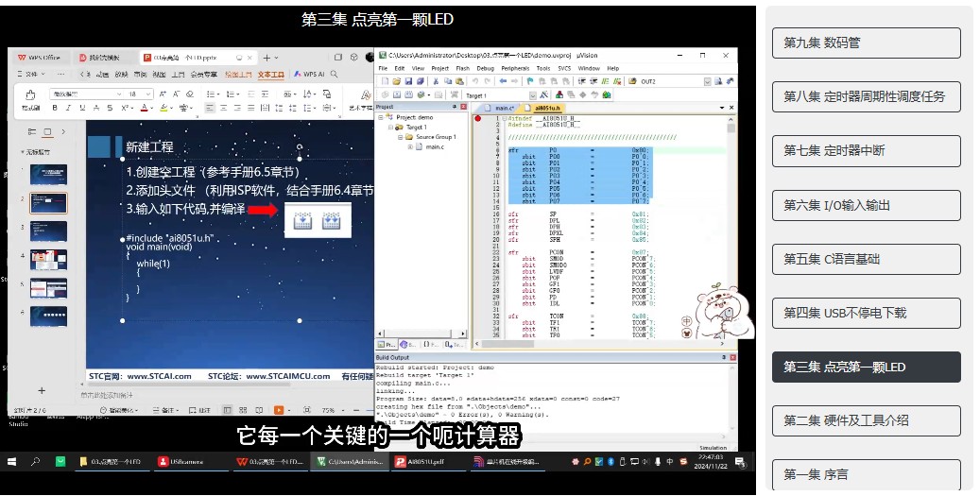The width and height of the screenshot is (980, 496).
Task: Open the WPS 文件 menu dropdown
Action: pyautogui.click(x=30, y=74)
